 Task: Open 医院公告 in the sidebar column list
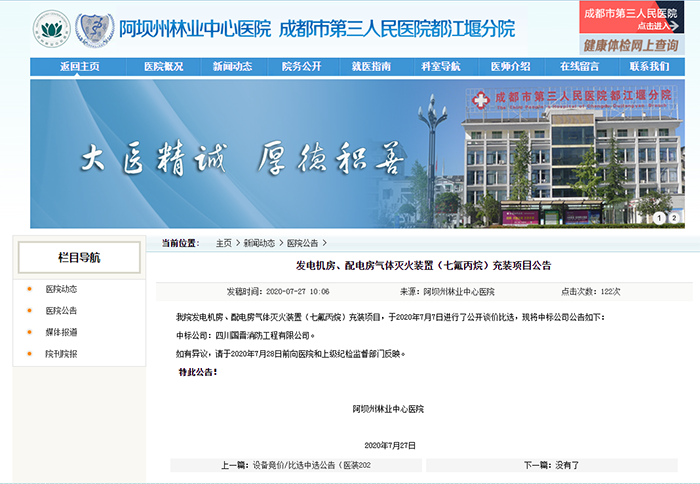[x=61, y=310]
